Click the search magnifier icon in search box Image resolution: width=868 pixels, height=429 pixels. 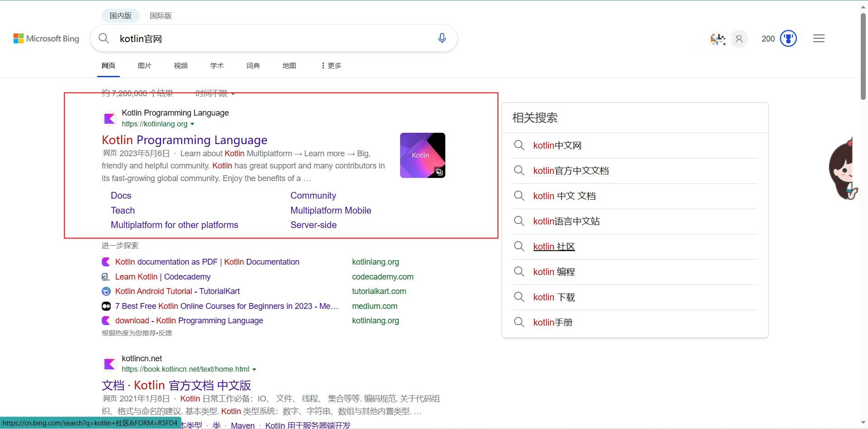pyautogui.click(x=104, y=38)
